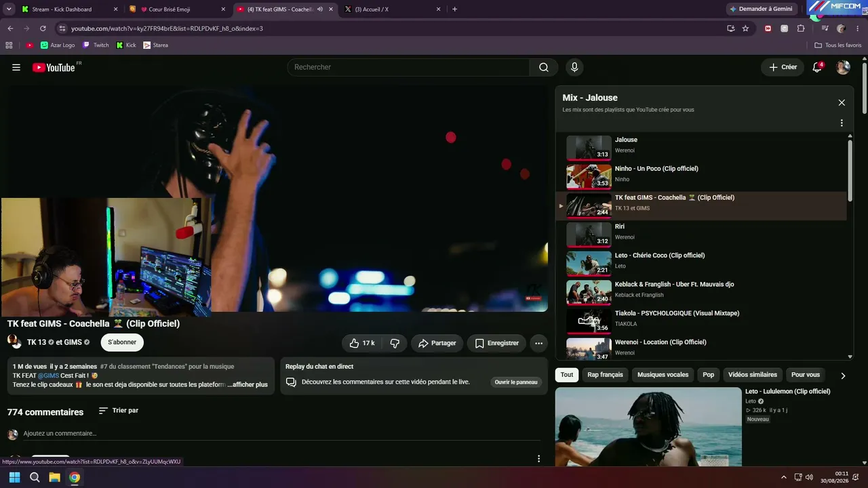The image size is (868, 488).
Task: Open the Azar Logo bookmark
Action: tap(58, 45)
